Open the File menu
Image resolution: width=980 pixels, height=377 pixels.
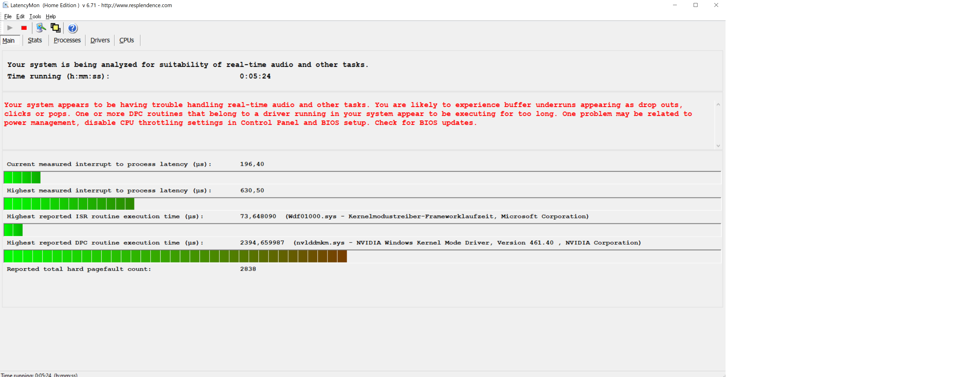(8, 16)
